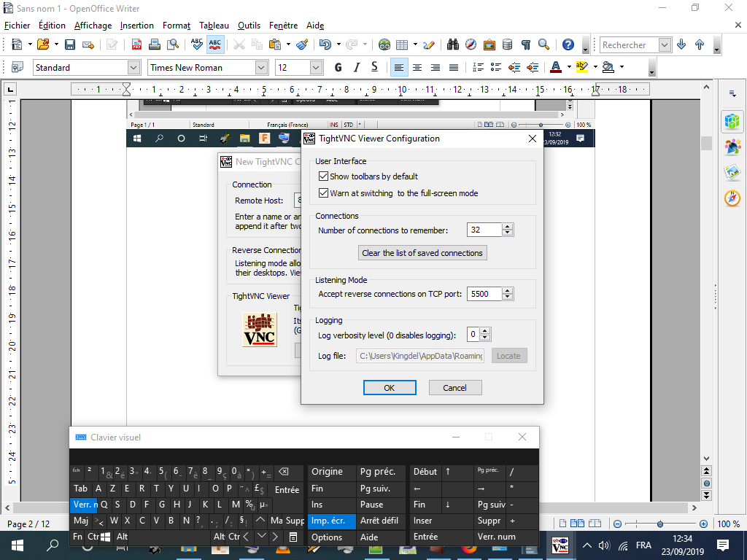The height and width of the screenshot is (560, 747).
Task: Open Find & Replace binoculars icon
Action: coord(453,44)
